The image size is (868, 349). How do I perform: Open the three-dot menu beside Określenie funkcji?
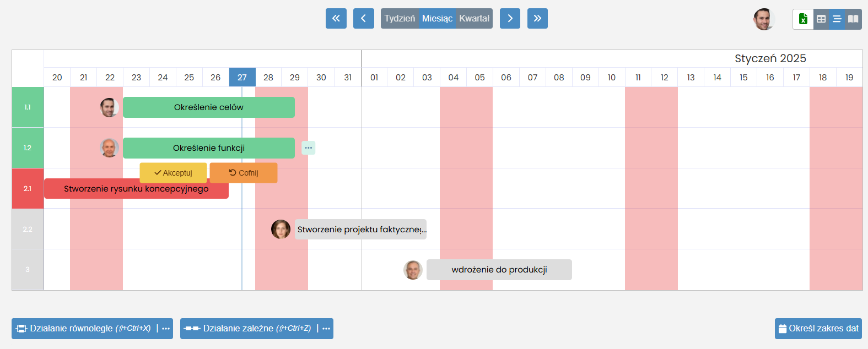(x=309, y=148)
